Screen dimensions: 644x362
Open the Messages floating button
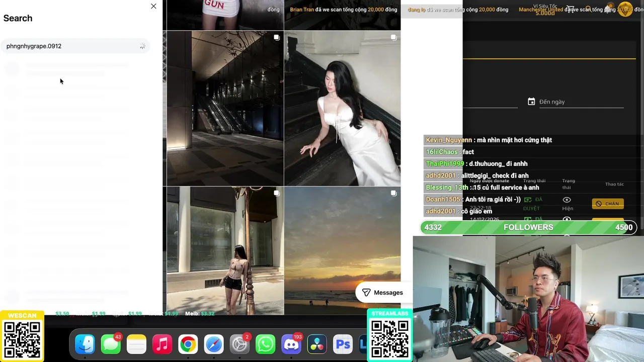[382, 293]
